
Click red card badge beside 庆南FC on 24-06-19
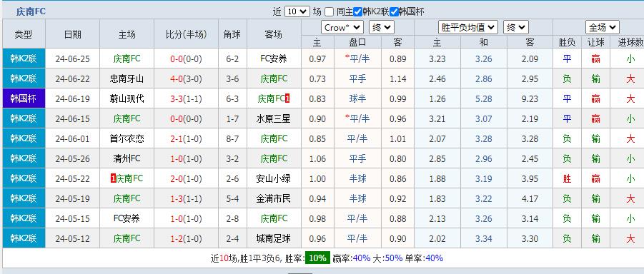click(287, 98)
